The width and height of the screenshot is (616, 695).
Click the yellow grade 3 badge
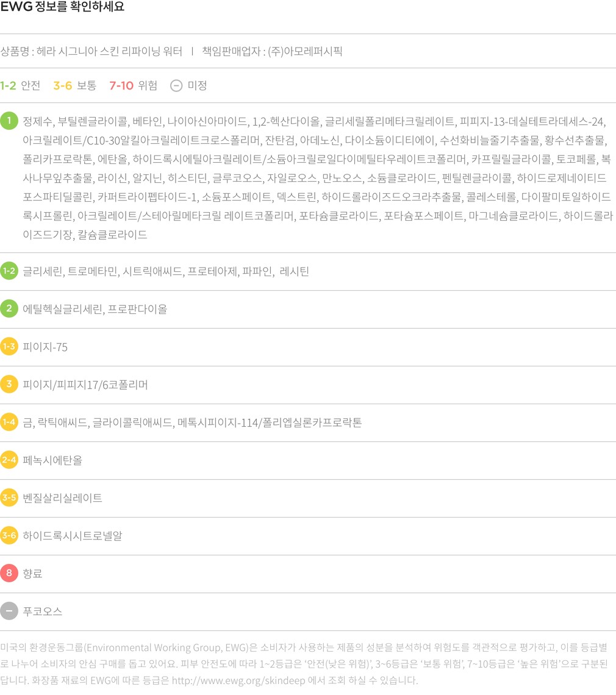pyautogui.click(x=9, y=384)
